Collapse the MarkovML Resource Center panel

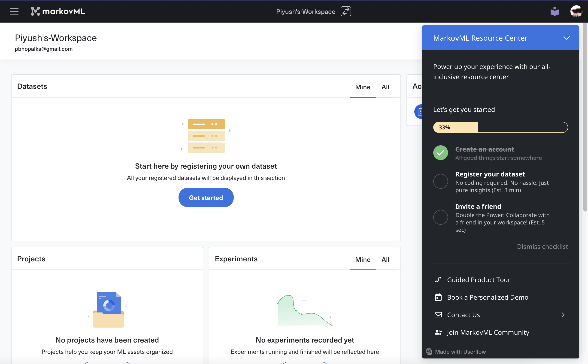tap(567, 38)
